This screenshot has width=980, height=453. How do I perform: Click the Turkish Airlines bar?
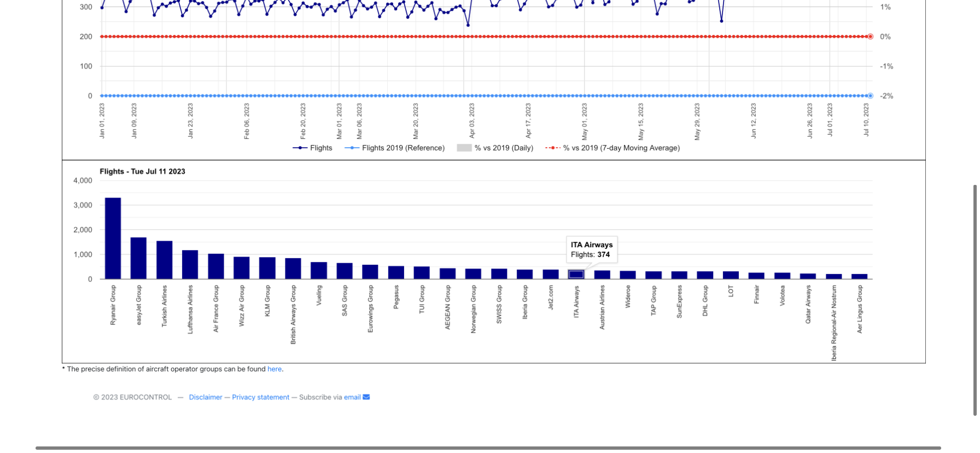click(x=164, y=260)
